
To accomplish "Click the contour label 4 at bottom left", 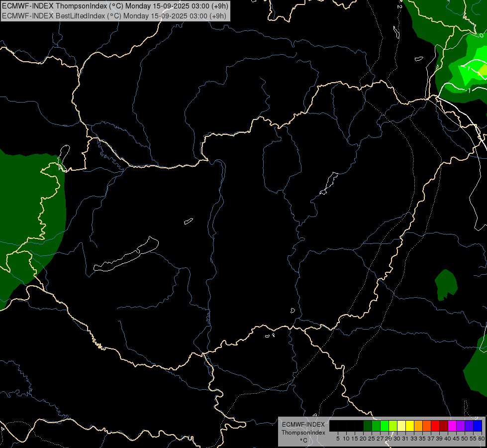I will (2, 429).
